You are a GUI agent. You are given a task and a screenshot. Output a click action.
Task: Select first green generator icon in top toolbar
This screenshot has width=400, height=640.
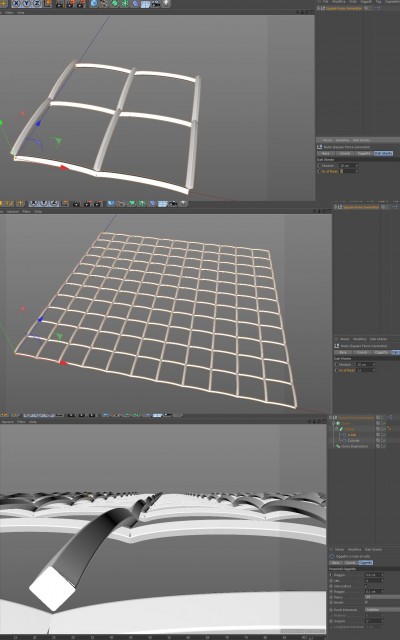coord(115,4)
